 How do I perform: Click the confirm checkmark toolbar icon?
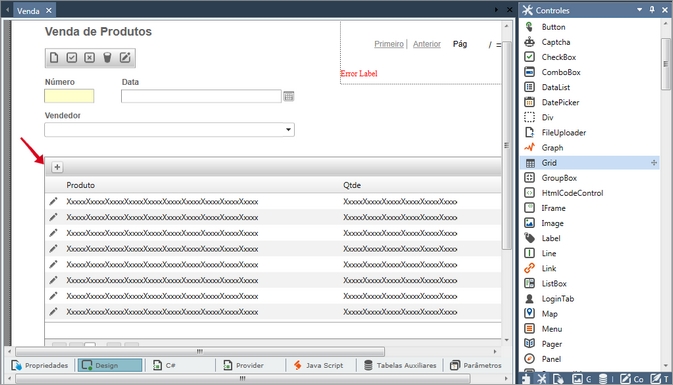point(72,58)
